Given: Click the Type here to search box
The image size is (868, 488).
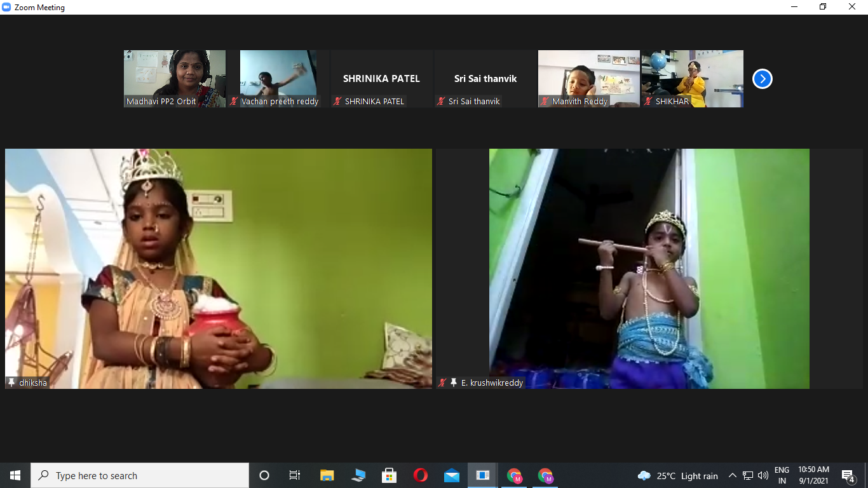Looking at the screenshot, I should (140, 475).
